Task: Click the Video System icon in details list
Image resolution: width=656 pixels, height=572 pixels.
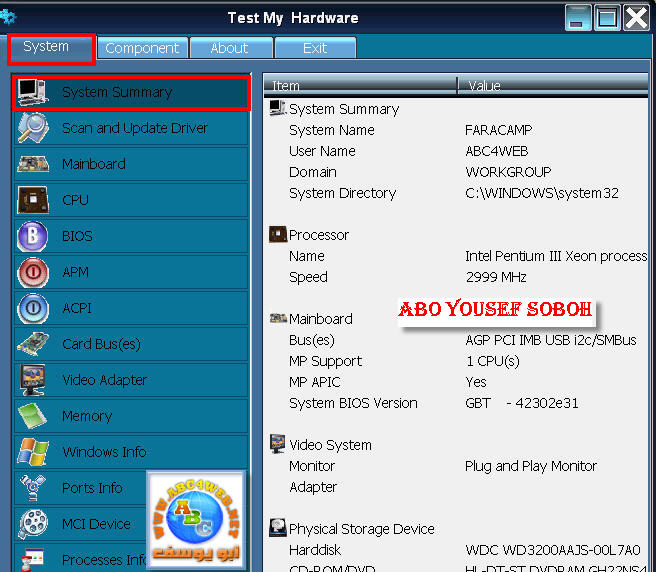Action: tap(277, 444)
